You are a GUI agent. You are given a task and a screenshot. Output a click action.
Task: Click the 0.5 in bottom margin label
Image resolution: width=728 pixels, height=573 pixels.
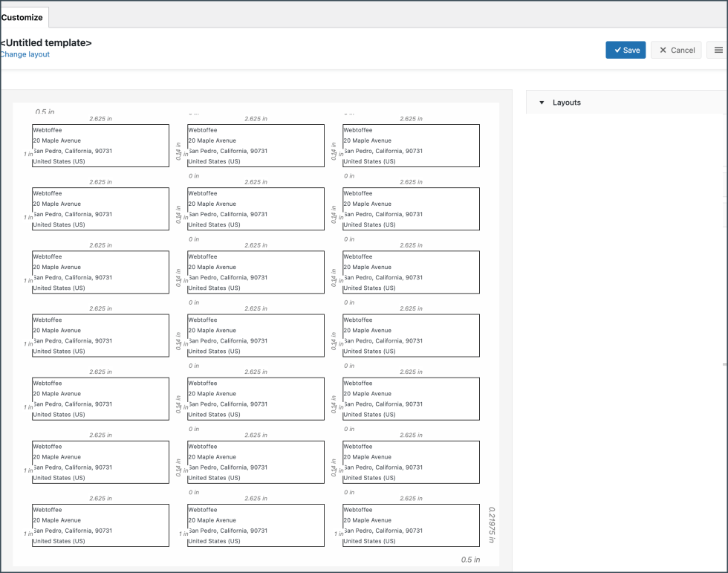click(x=470, y=560)
